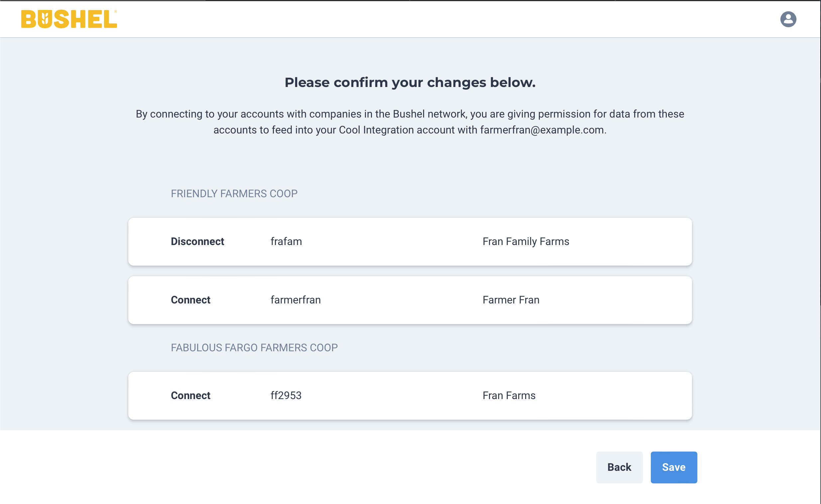This screenshot has height=504, width=821.
Task: Open the user profile account icon
Action: click(x=789, y=19)
